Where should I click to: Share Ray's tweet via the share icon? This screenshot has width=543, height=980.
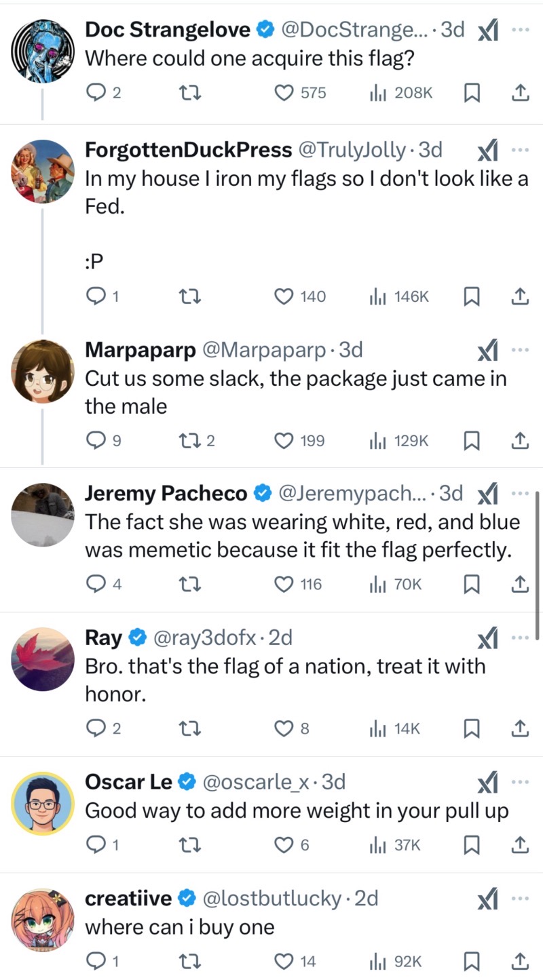click(x=519, y=729)
